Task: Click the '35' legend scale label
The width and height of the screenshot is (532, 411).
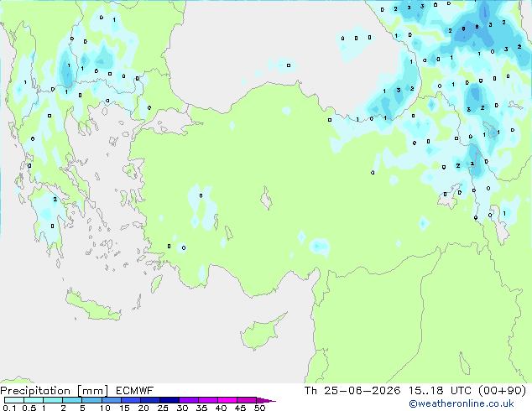Action: 201,408
